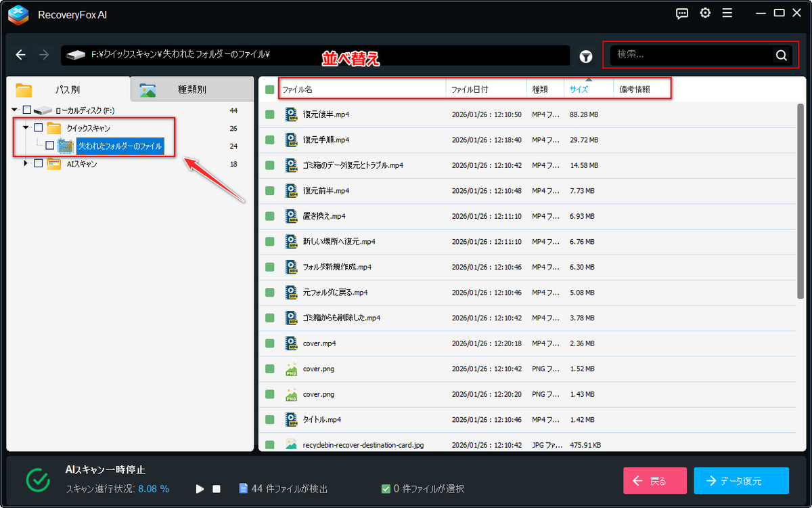Image resolution: width=812 pixels, height=508 pixels.
Task: Click PNG icon of 1.52 MB cover.png
Action: click(x=291, y=369)
